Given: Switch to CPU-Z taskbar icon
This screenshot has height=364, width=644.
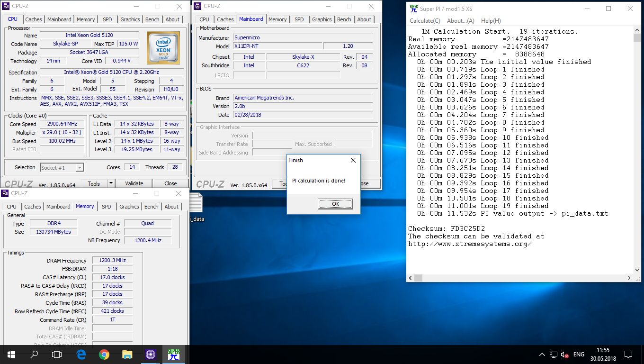Looking at the screenshot, I should click(151, 354).
